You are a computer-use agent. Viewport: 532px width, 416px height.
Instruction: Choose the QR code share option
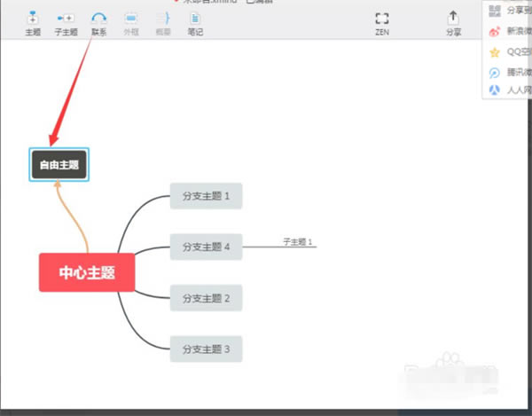pos(507,12)
